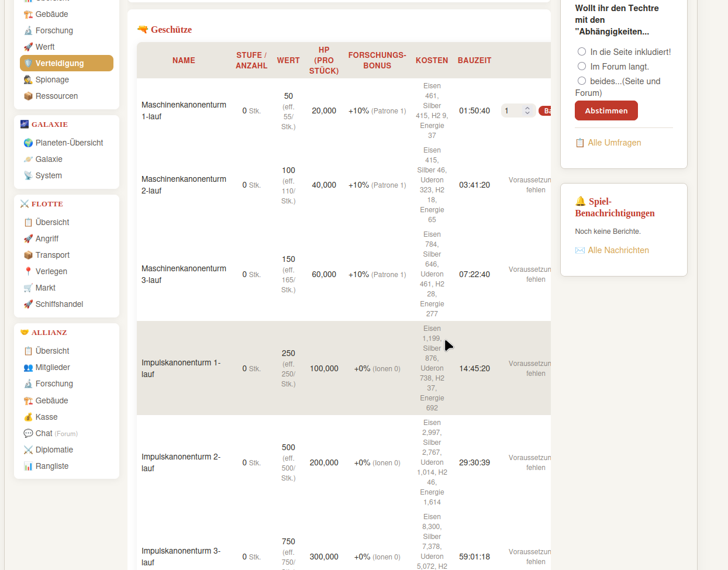Click the NAME column header

(x=184, y=60)
